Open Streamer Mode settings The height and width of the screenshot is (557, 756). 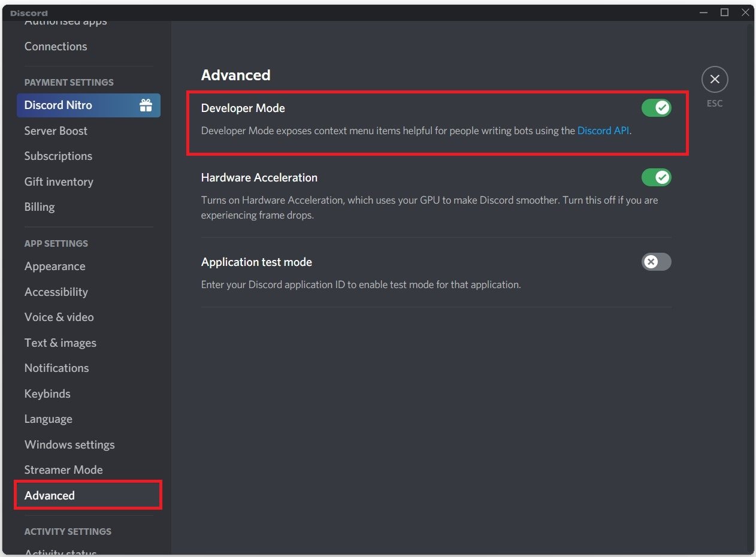click(63, 470)
